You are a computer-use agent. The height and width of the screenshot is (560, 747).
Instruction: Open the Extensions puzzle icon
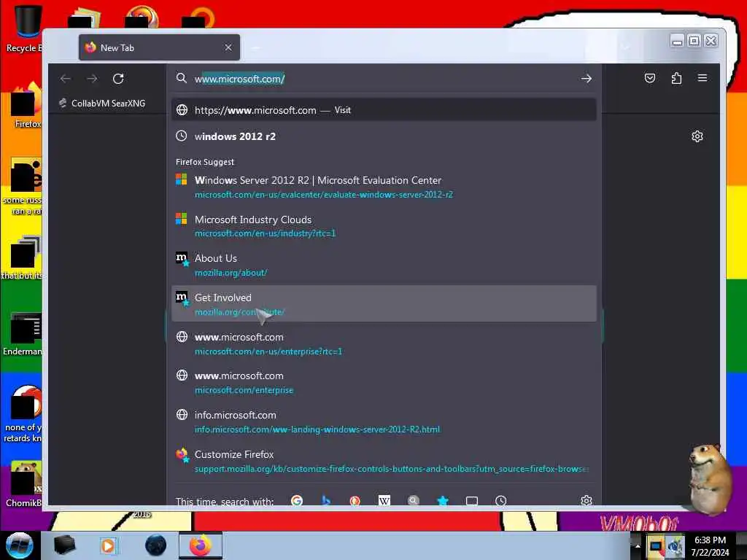pyautogui.click(x=676, y=78)
